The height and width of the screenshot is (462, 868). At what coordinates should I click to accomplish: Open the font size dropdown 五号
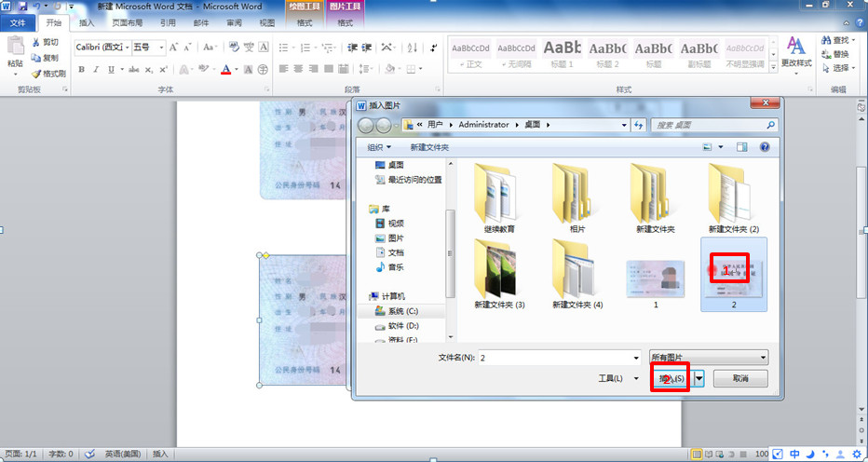coord(162,48)
